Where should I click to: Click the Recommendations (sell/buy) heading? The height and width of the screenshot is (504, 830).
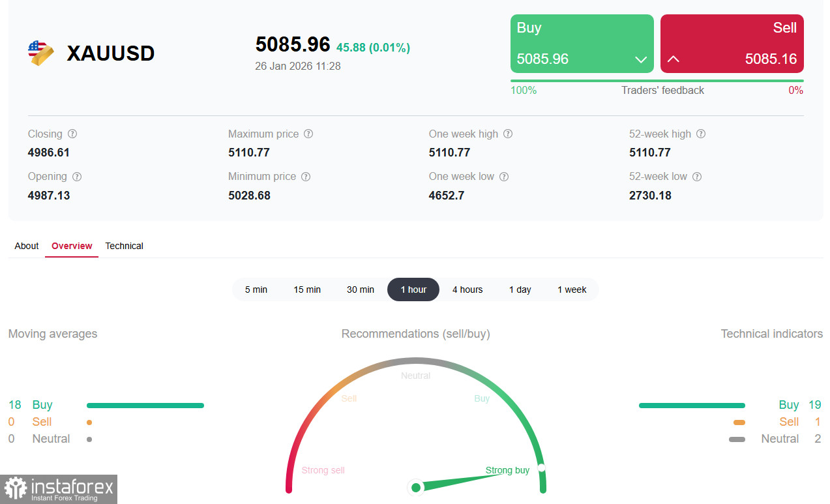coord(416,334)
